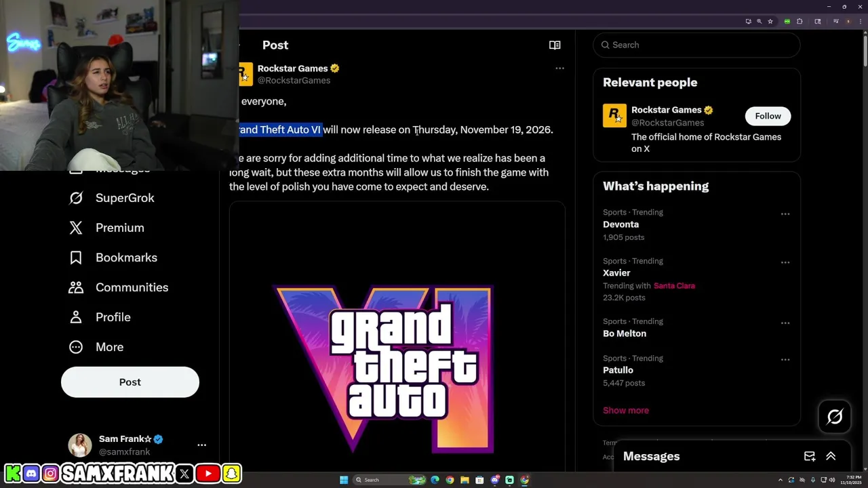Viewport: 868px width, 488px height.
Task: Focus the X Search field
Action: (697, 45)
